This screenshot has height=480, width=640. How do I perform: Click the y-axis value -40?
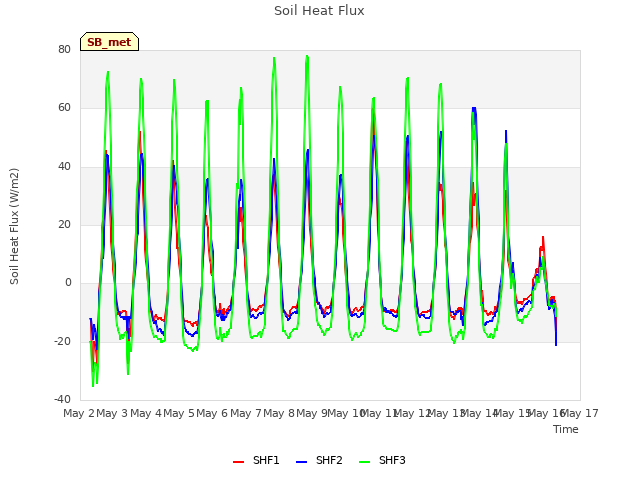tap(62, 399)
